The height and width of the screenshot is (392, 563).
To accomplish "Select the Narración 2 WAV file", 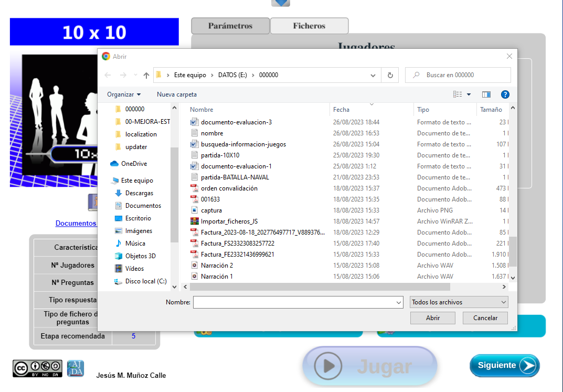I will coord(216,266).
